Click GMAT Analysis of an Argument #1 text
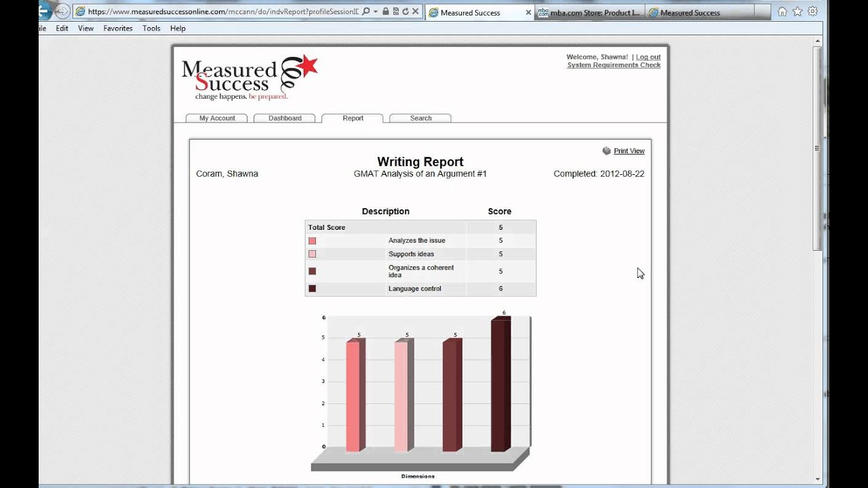Image resolution: width=868 pixels, height=488 pixels. (420, 174)
